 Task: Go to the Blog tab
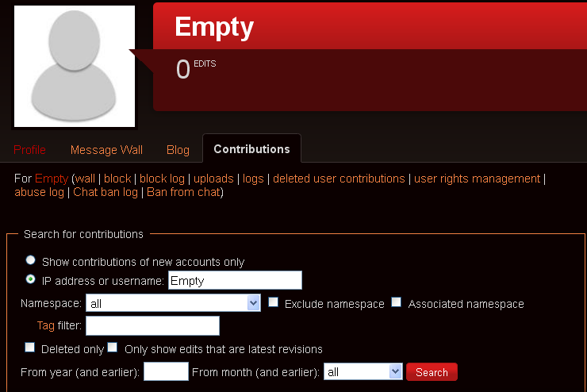click(x=178, y=150)
